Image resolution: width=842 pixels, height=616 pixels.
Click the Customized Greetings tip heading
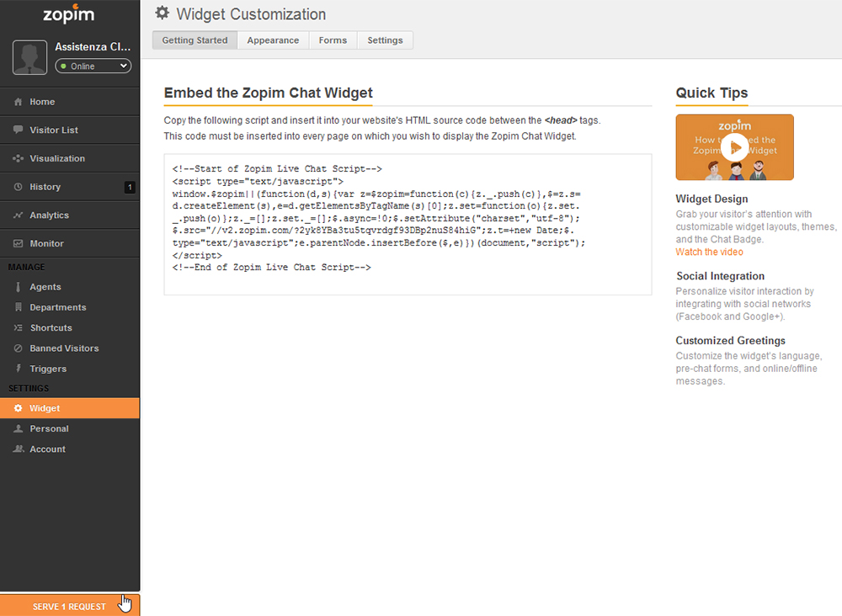click(x=730, y=341)
